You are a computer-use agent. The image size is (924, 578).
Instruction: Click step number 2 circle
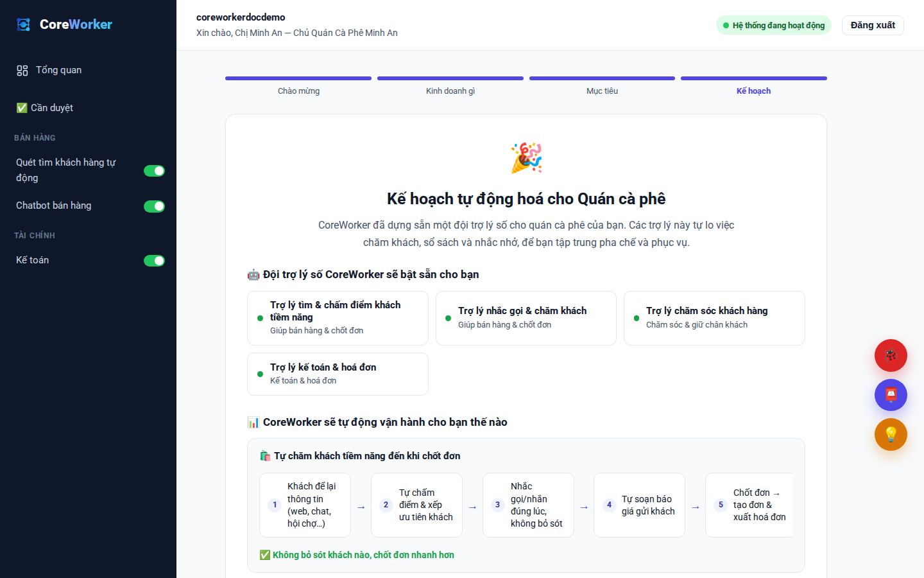pyautogui.click(x=386, y=505)
